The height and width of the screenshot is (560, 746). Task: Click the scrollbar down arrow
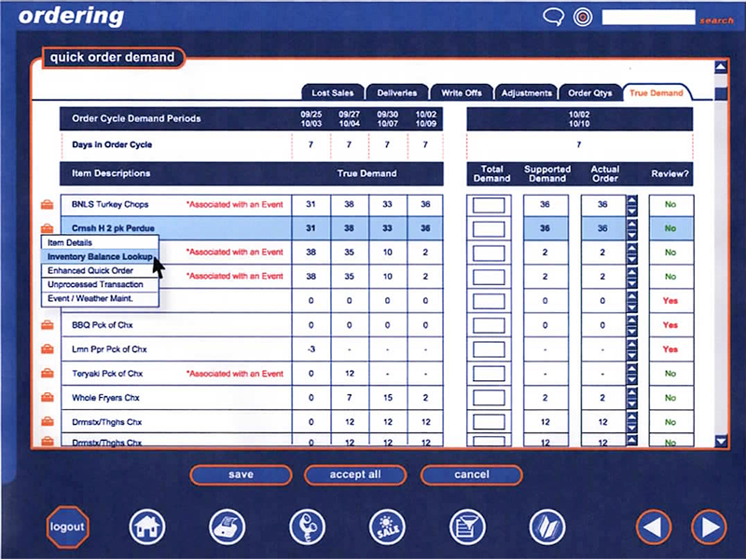click(x=721, y=442)
